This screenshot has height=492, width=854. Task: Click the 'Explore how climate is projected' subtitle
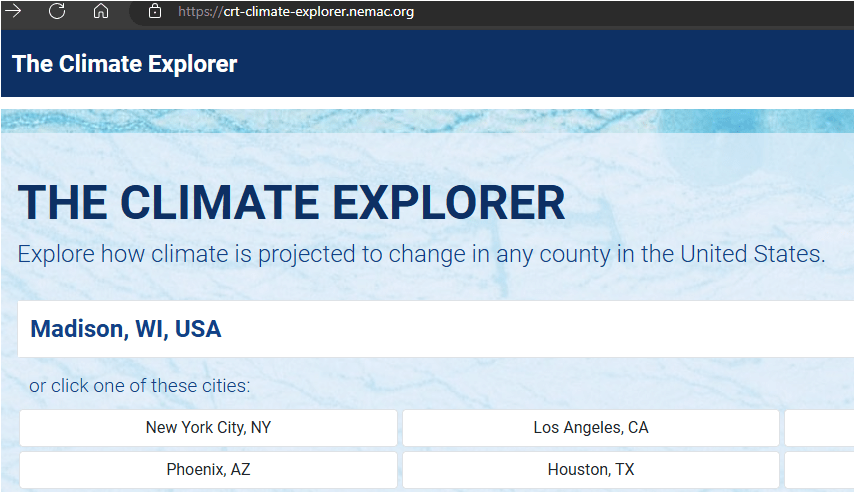click(421, 254)
